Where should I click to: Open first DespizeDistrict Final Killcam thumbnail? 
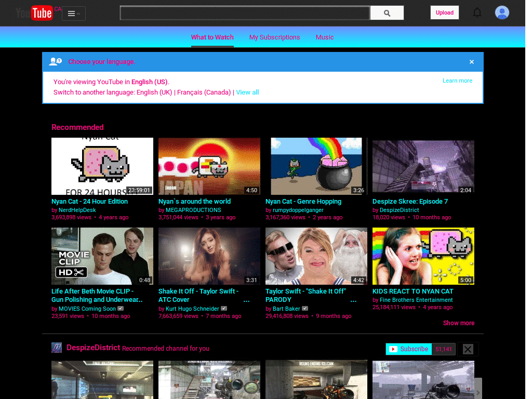click(102, 380)
